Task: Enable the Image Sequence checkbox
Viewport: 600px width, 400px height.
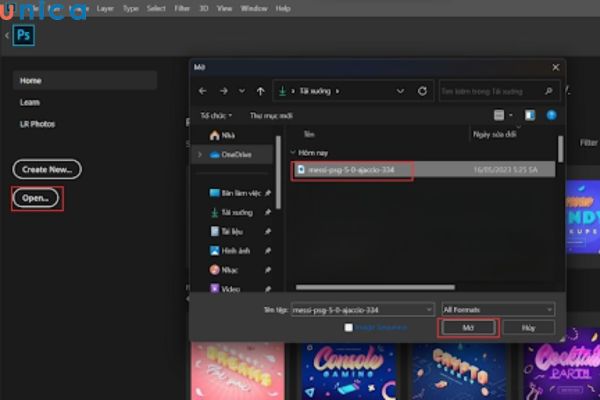Action: click(349, 327)
